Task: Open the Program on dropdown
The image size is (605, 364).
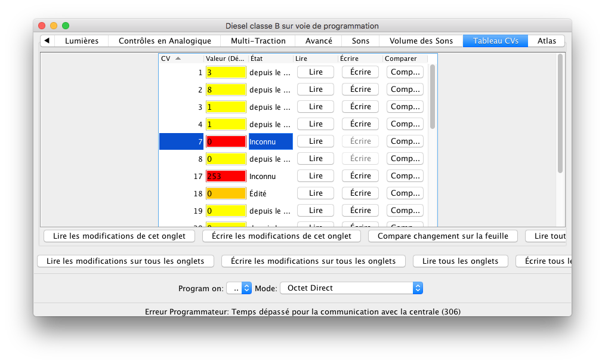Action: (239, 288)
